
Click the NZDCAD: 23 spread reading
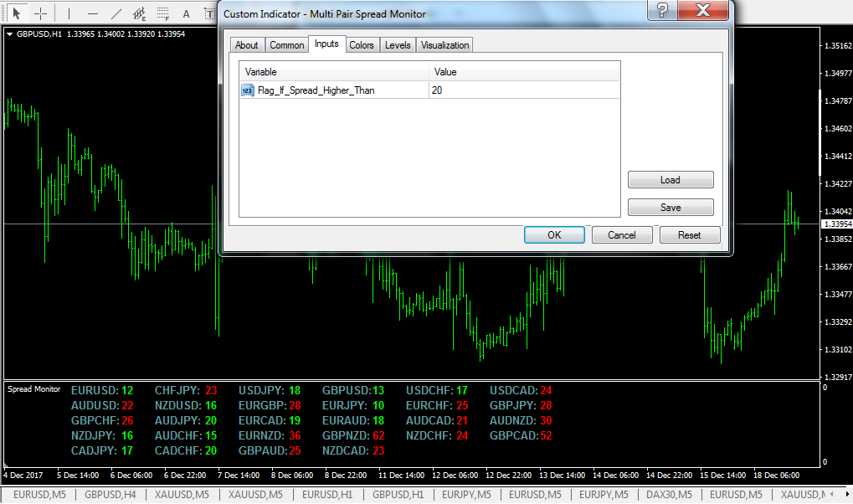(353, 450)
